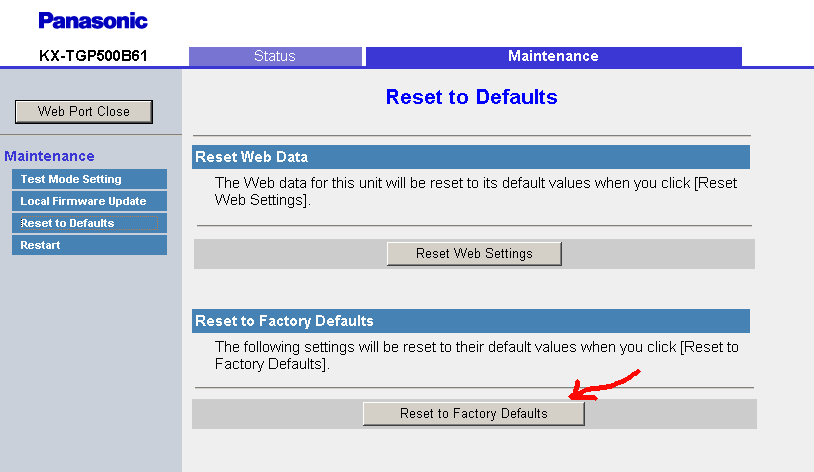Click the KX-TGP500B61 model label
The image size is (814, 472).
(93, 56)
